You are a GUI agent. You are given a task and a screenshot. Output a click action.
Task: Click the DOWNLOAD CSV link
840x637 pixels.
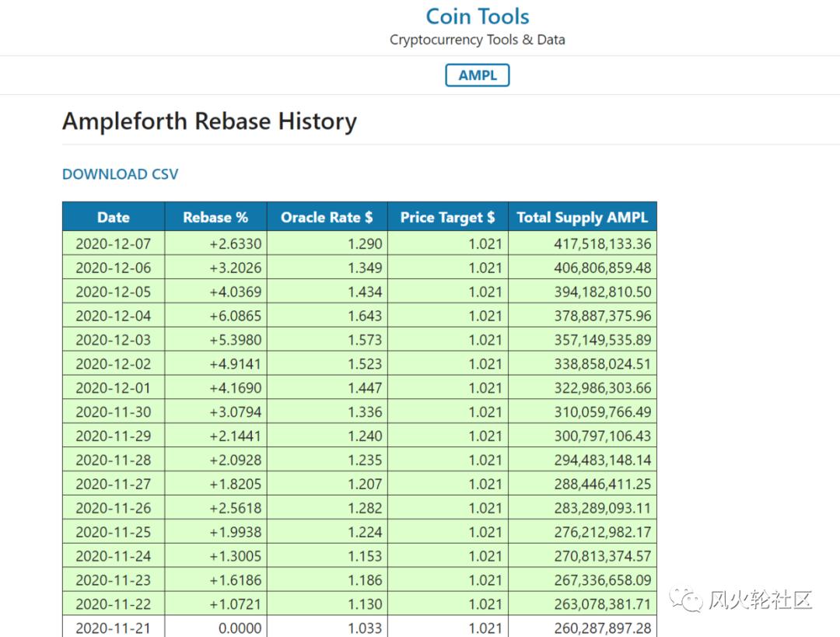pos(120,174)
